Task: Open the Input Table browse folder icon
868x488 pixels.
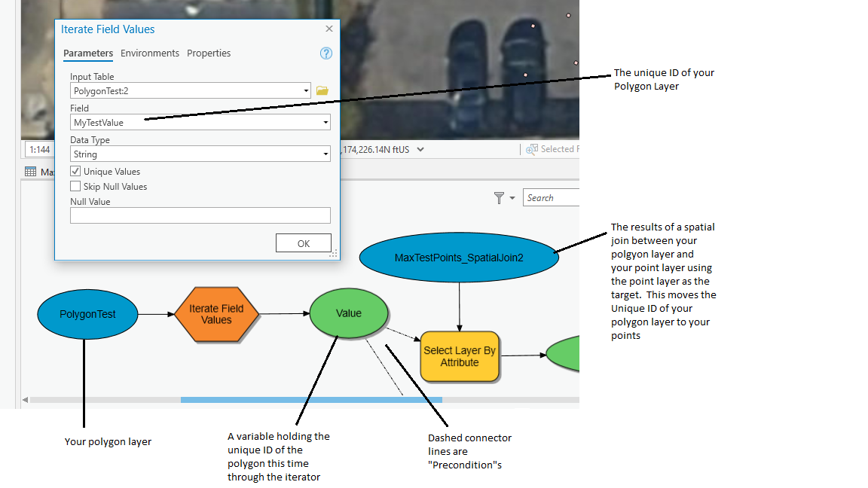Action: [322, 90]
